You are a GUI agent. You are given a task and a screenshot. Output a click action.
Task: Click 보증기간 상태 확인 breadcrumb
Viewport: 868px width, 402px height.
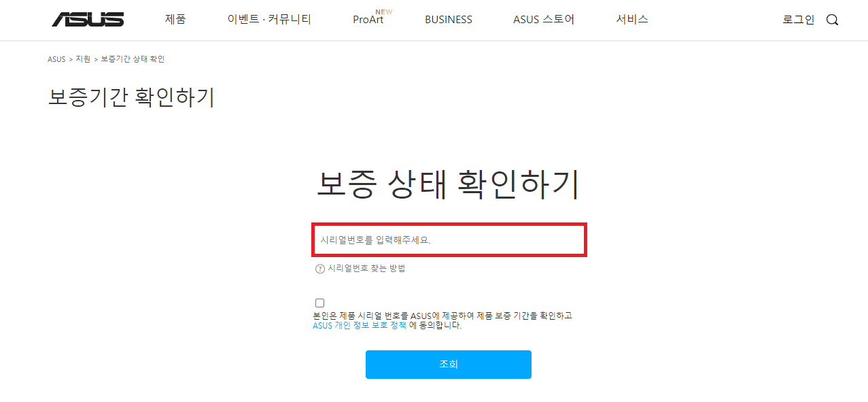pos(133,59)
